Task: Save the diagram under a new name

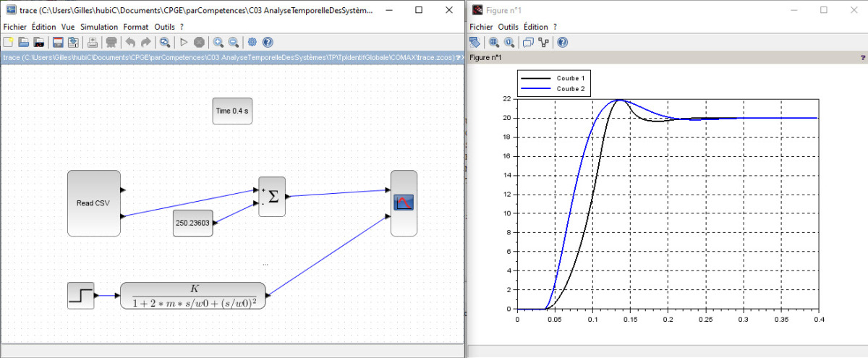Action: pyautogui.click(x=73, y=43)
